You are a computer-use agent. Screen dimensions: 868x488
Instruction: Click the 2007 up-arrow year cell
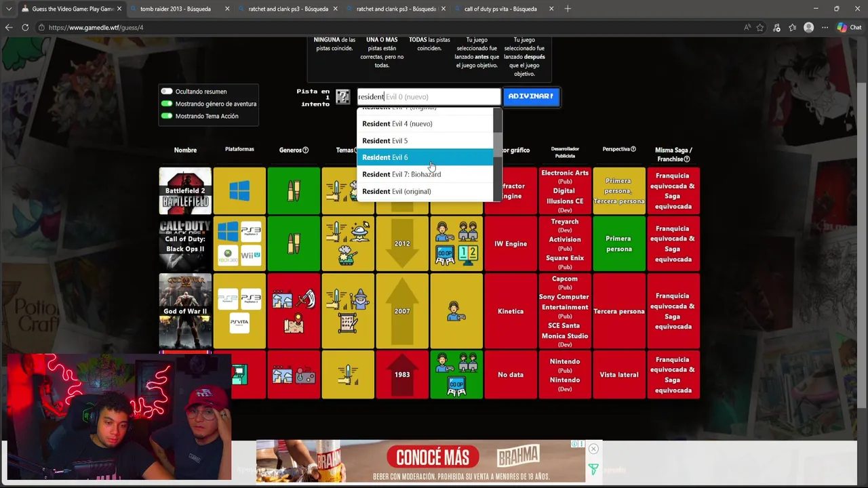click(x=402, y=311)
